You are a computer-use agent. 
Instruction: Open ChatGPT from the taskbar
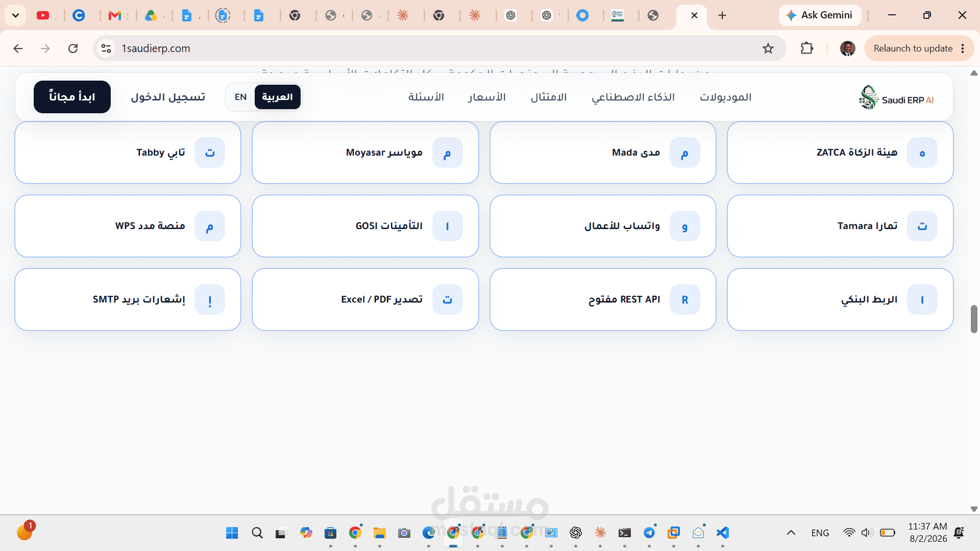tap(576, 533)
